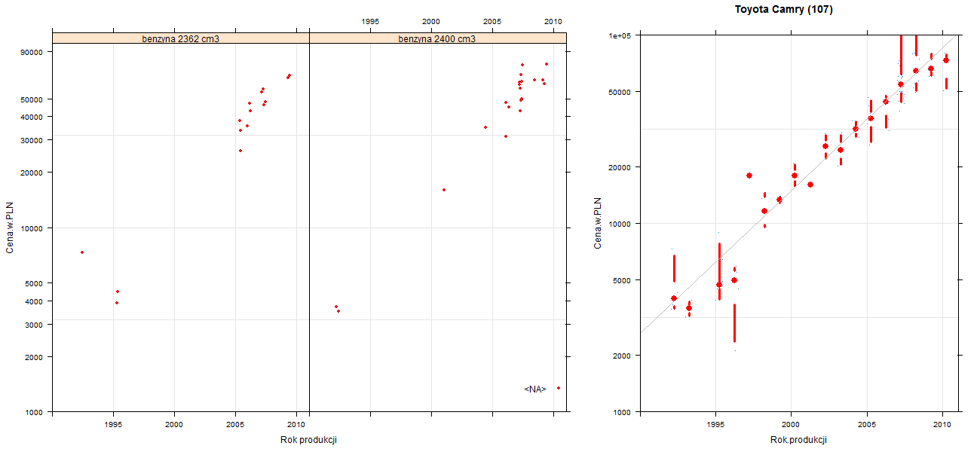
Task: Click the 10000 tick label of the Toyota Camry chart
Action: pos(620,224)
